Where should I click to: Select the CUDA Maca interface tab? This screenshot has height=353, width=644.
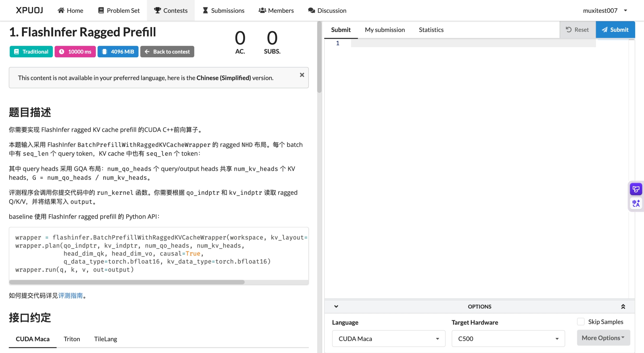click(33, 339)
